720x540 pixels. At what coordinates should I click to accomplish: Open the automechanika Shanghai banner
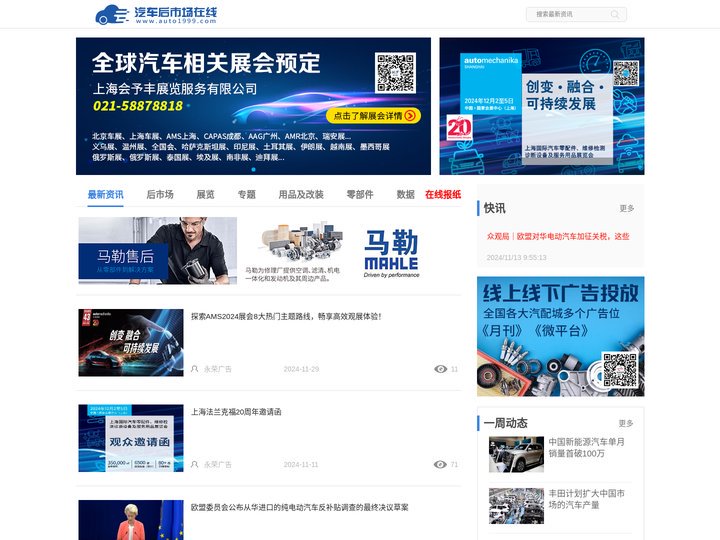[542, 106]
